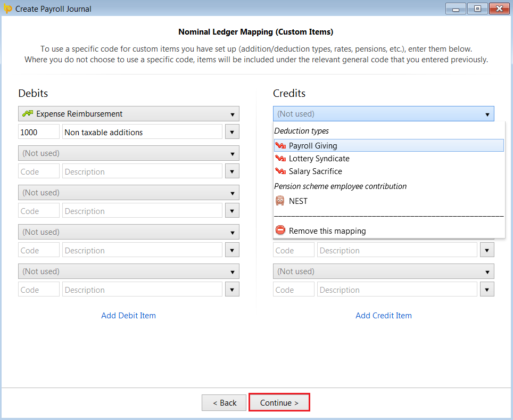Viewport: 513px width, 420px height.
Task: Click the green Expense Reimbursement addition icon
Action: [x=28, y=113]
